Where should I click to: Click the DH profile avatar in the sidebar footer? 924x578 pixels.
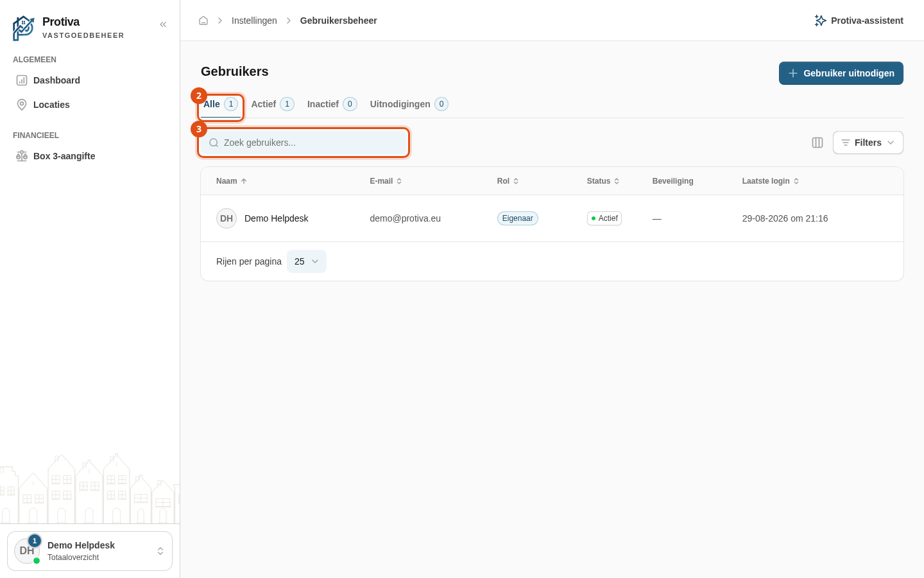pyautogui.click(x=27, y=551)
